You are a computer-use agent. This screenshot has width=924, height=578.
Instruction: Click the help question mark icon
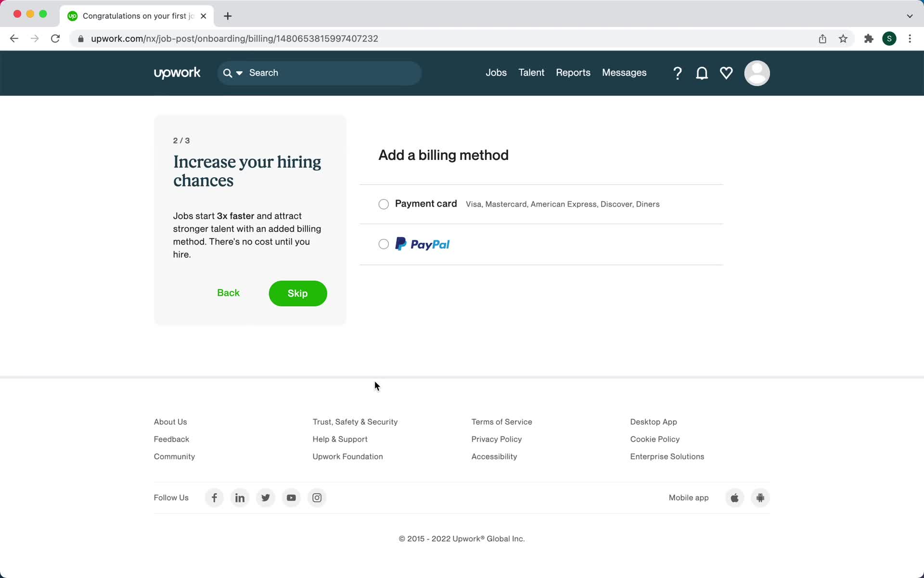(677, 73)
